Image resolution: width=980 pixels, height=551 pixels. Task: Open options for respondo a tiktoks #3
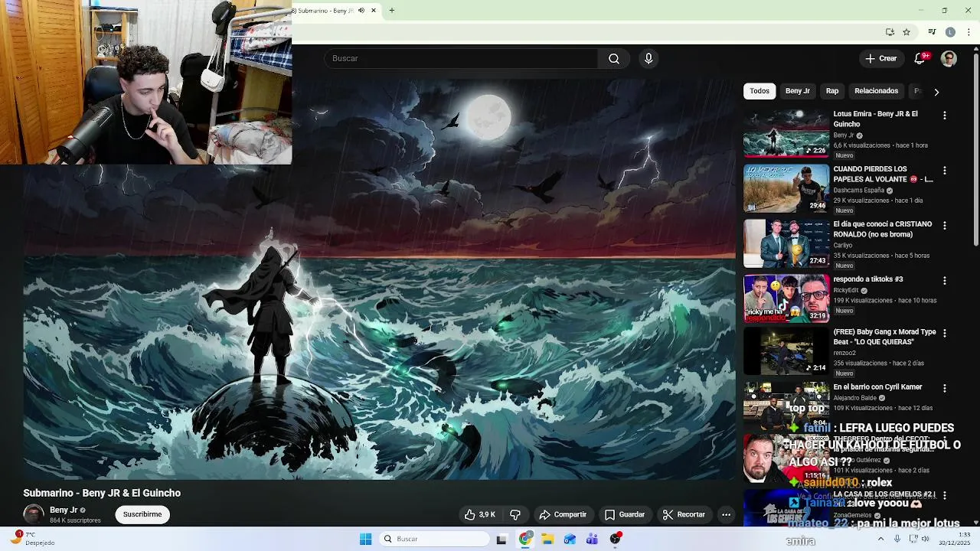pyautogui.click(x=944, y=280)
